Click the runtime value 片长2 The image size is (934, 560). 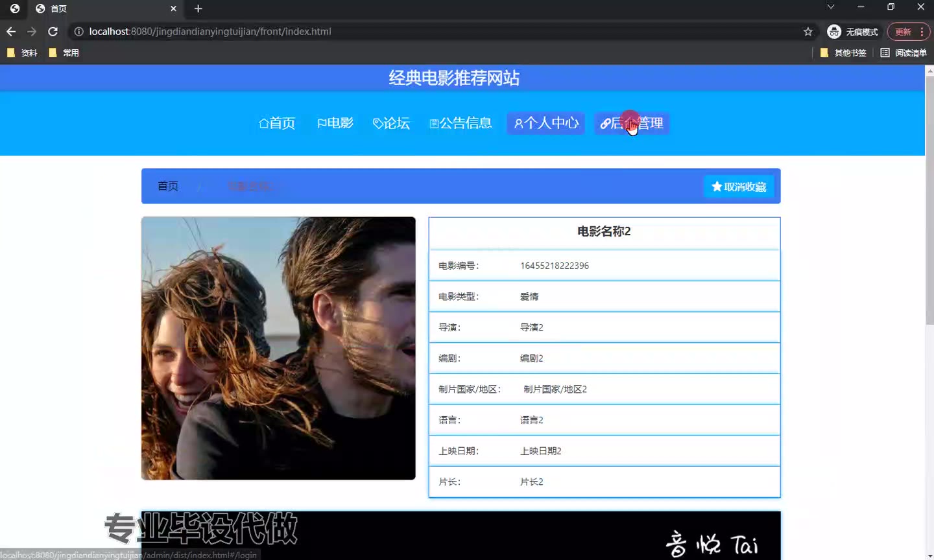click(532, 482)
